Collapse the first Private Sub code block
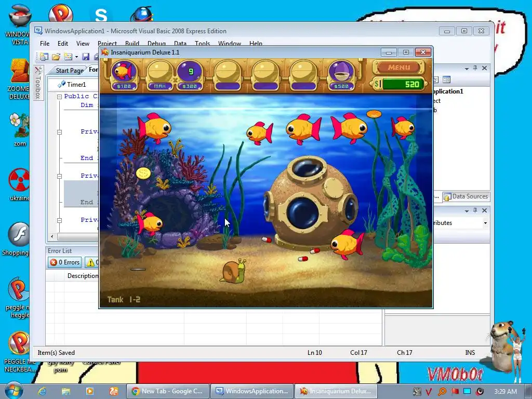 pyautogui.click(x=59, y=132)
